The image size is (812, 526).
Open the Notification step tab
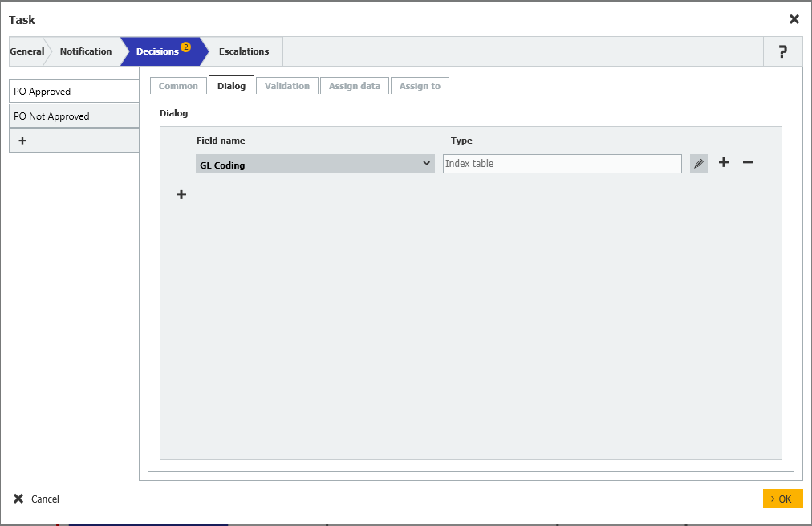tap(86, 51)
